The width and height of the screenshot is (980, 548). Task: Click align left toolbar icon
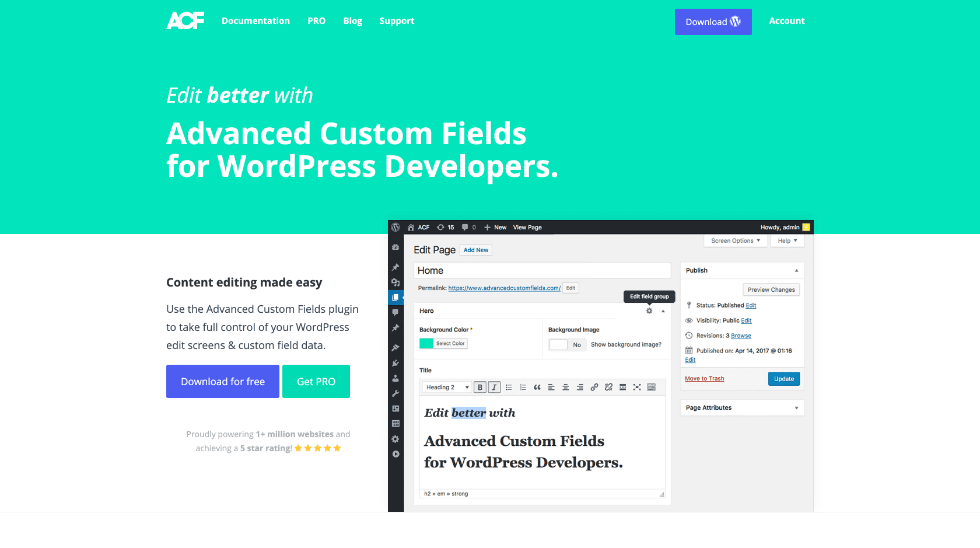pyautogui.click(x=551, y=388)
